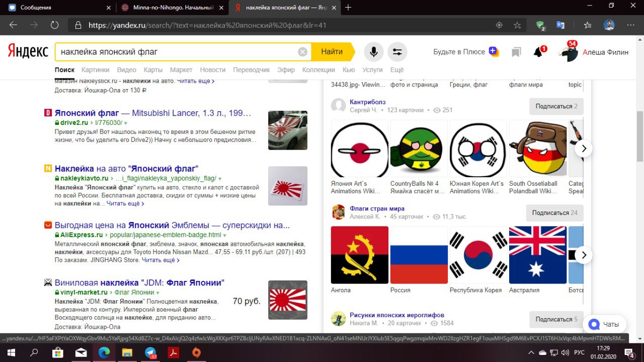Open File Explorer from taskbar

point(127,352)
